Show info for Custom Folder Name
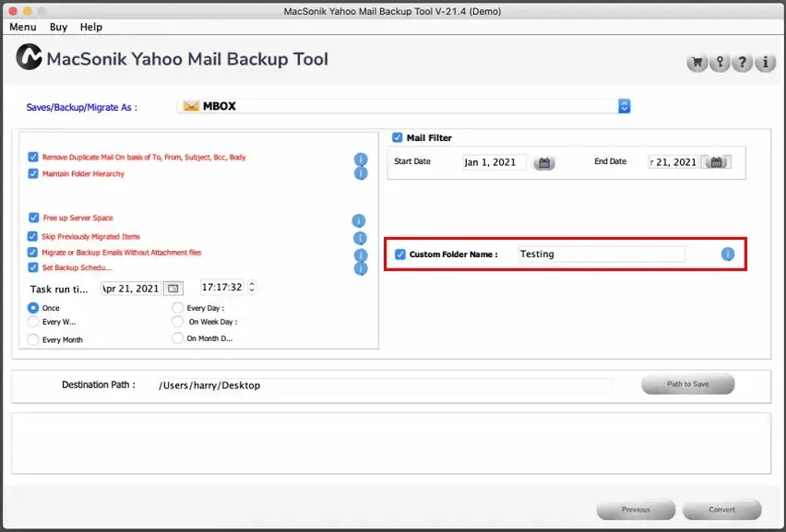Image resolution: width=786 pixels, height=532 pixels. click(728, 254)
